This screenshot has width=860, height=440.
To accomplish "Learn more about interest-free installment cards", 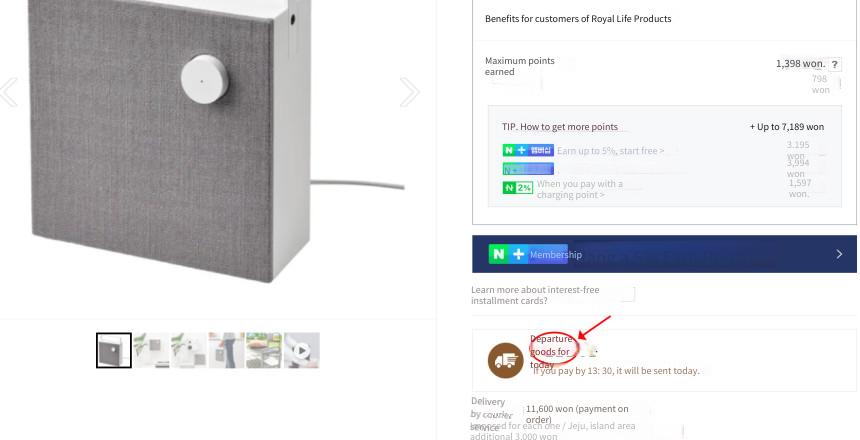I will (x=535, y=295).
